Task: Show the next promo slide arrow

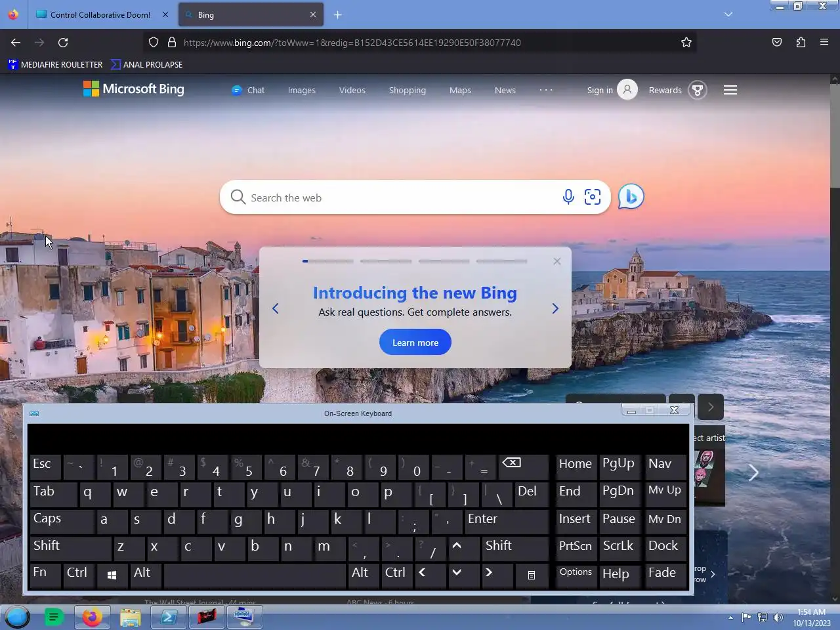Action: tap(555, 308)
